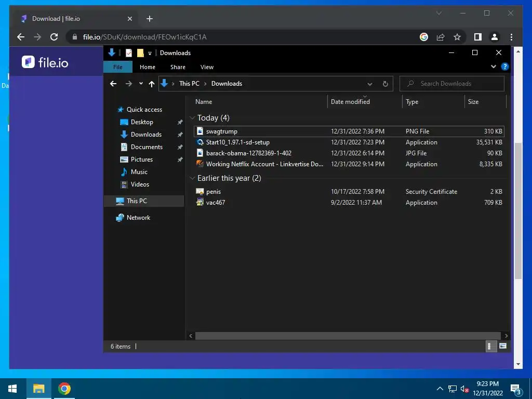
Task: Open Chrome's tab search dropdown
Action: [x=438, y=13]
